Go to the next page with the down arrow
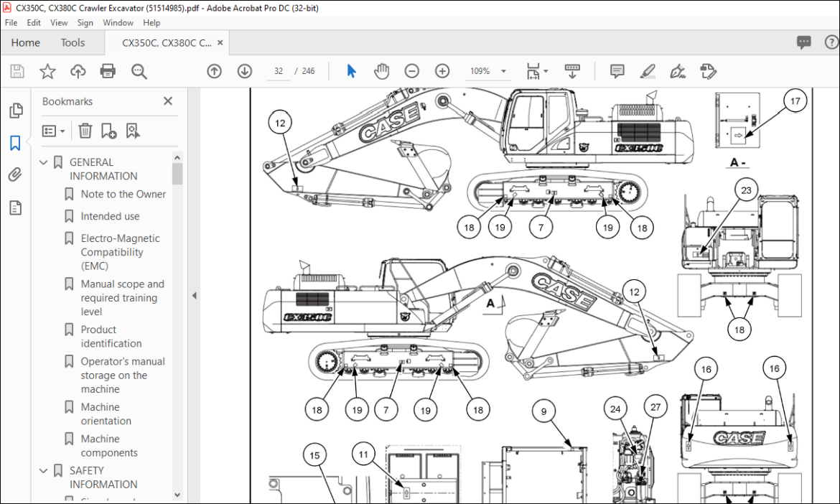This screenshot has height=504, width=840. (245, 70)
